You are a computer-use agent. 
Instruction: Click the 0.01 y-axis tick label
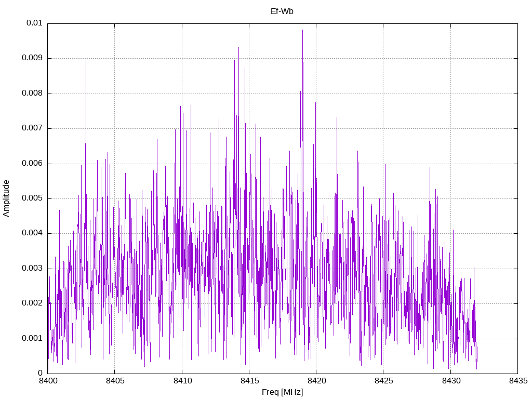pos(34,23)
